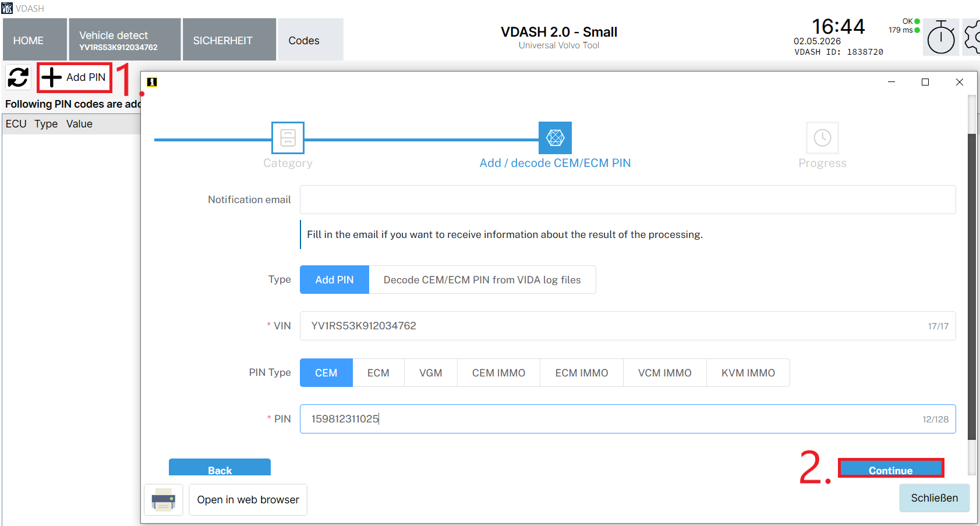Click the Category step icon
Viewport: 980px width, 526px height.
(x=288, y=138)
